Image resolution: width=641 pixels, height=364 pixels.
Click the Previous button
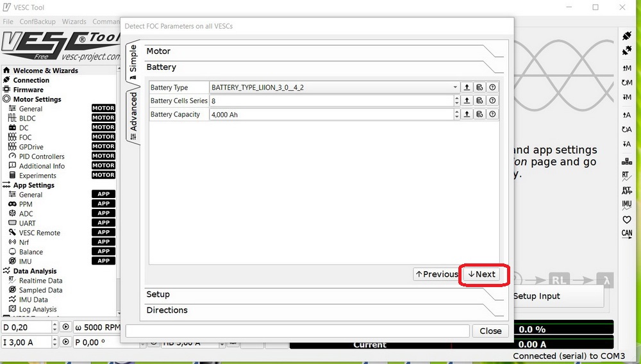437,274
